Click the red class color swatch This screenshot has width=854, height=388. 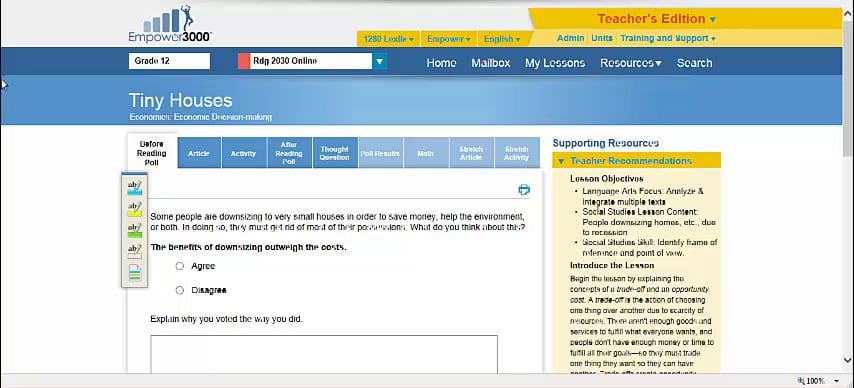tap(243, 62)
